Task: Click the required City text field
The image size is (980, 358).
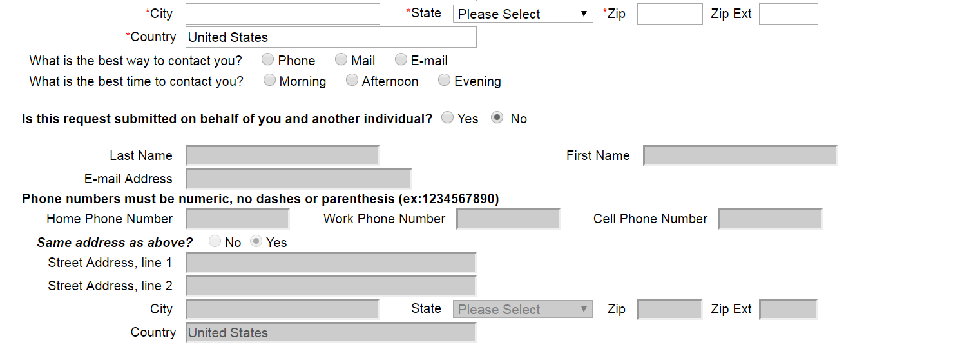Action: pos(282,14)
